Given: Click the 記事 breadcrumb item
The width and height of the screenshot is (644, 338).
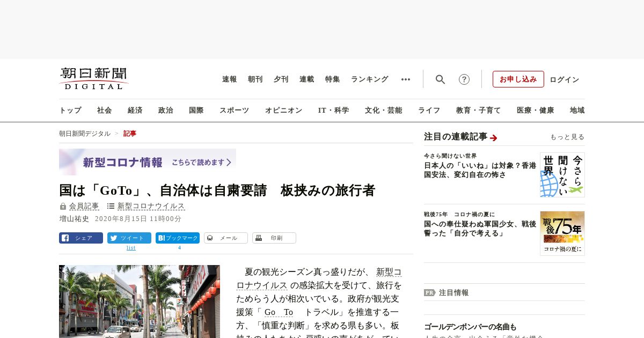Looking at the screenshot, I should (130, 134).
